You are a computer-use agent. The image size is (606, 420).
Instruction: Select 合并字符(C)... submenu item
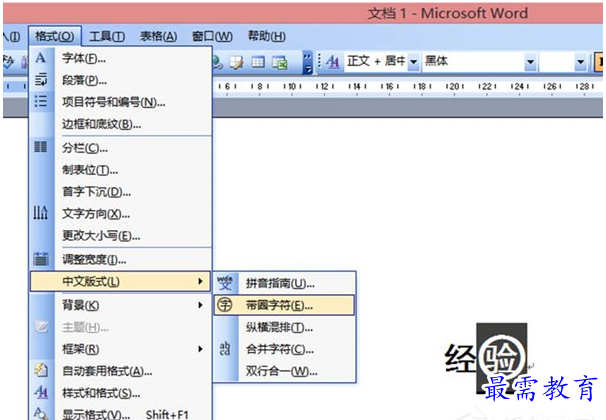(x=280, y=350)
